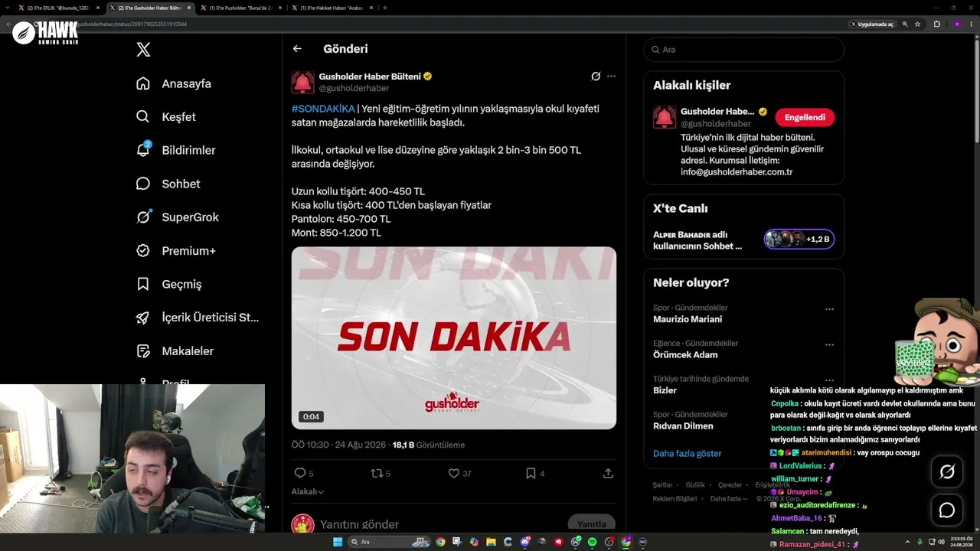Open the Şartlar terms link

(662, 485)
